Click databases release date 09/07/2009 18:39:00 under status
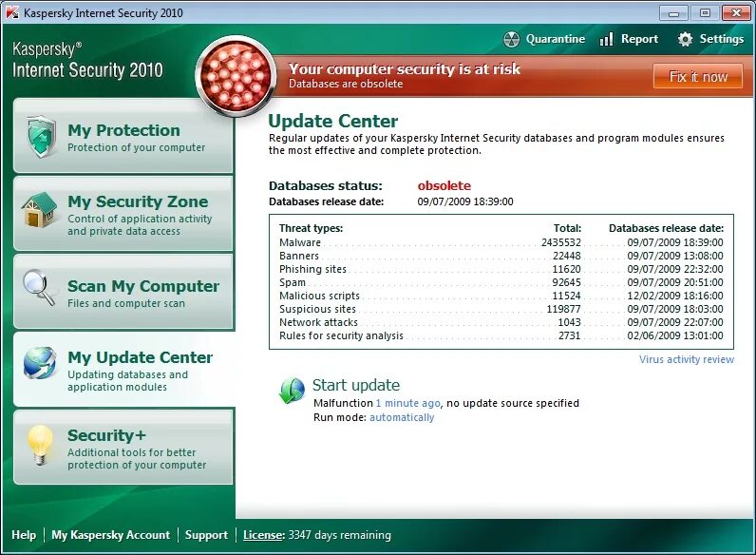 pos(465,201)
